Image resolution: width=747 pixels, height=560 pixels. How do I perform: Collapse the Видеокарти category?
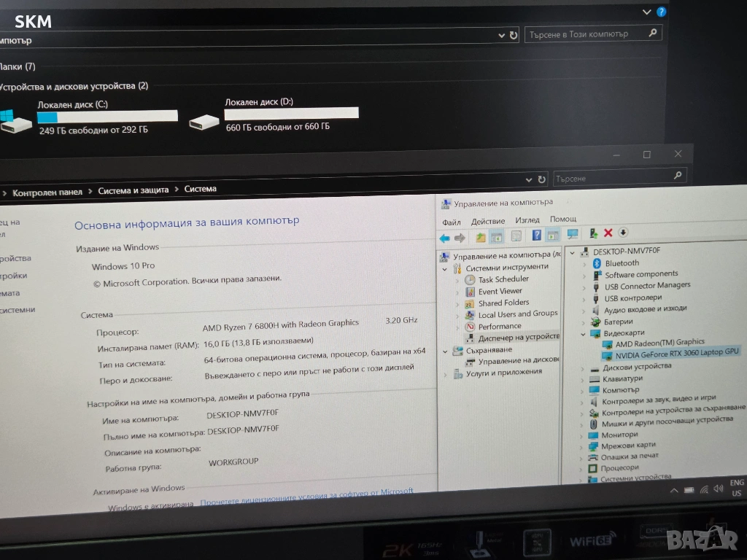tap(583, 333)
